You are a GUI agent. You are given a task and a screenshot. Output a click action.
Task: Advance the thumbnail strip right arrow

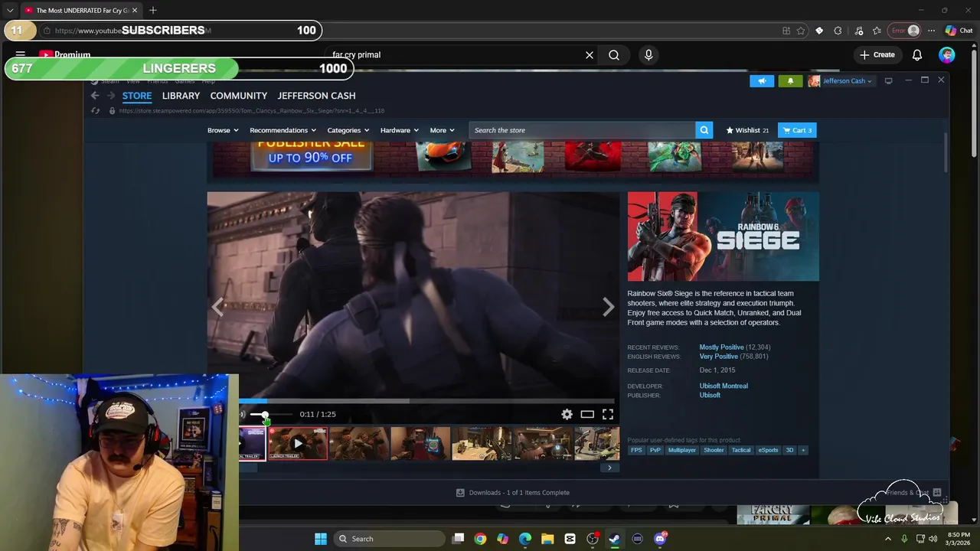[x=609, y=468]
